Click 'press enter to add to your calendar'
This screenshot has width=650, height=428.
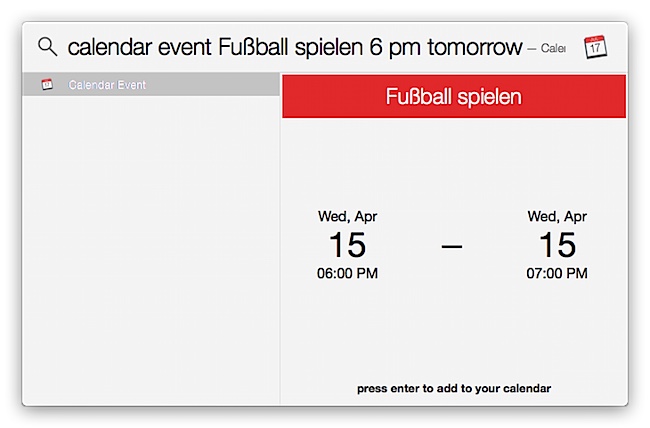tap(454, 388)
